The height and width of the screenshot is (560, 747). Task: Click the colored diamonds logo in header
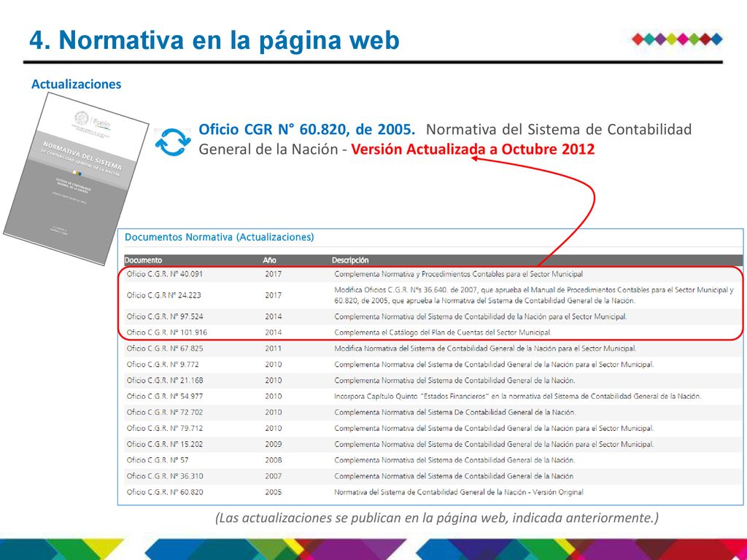tap(677, 39)
